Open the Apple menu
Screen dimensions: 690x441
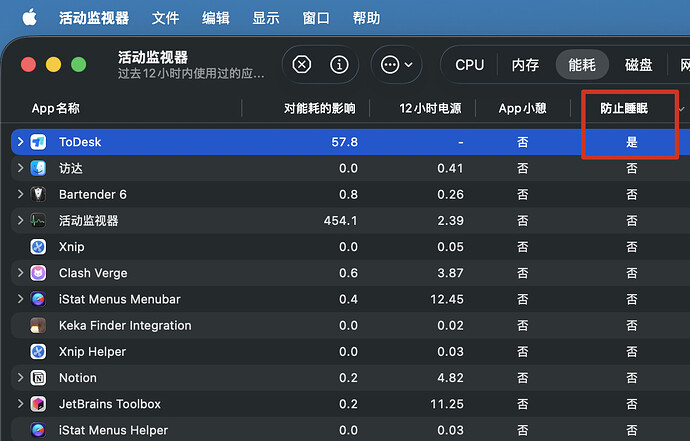click(x=29, y=18)
